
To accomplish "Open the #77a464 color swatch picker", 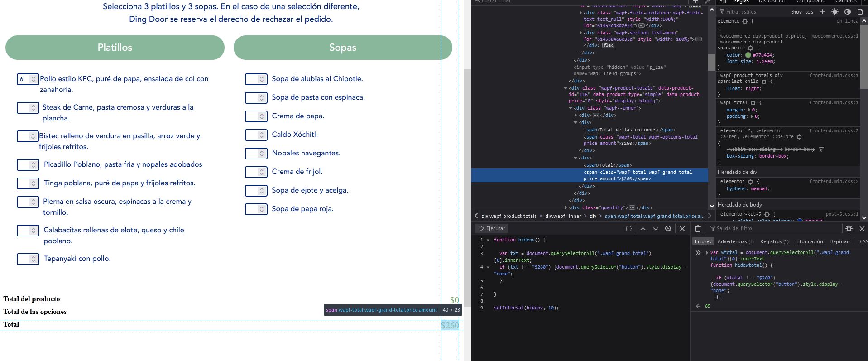I will coord(748,55).
